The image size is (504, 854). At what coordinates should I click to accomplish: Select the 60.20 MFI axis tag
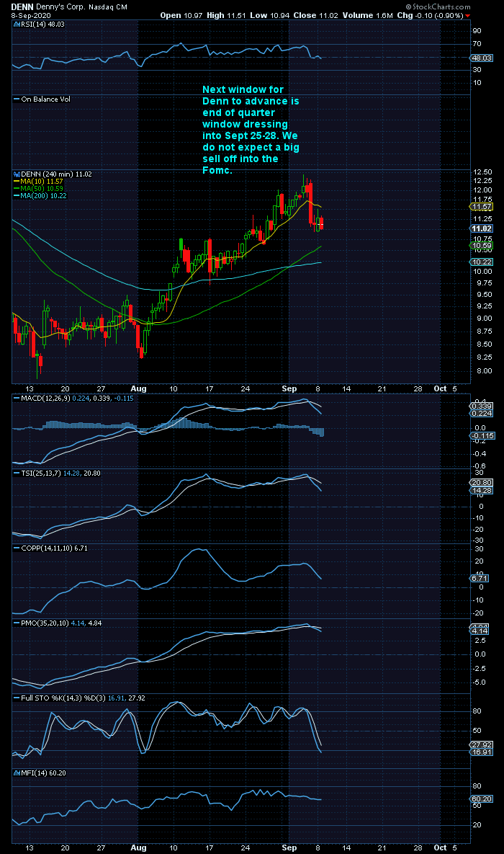tap(481, 799)
